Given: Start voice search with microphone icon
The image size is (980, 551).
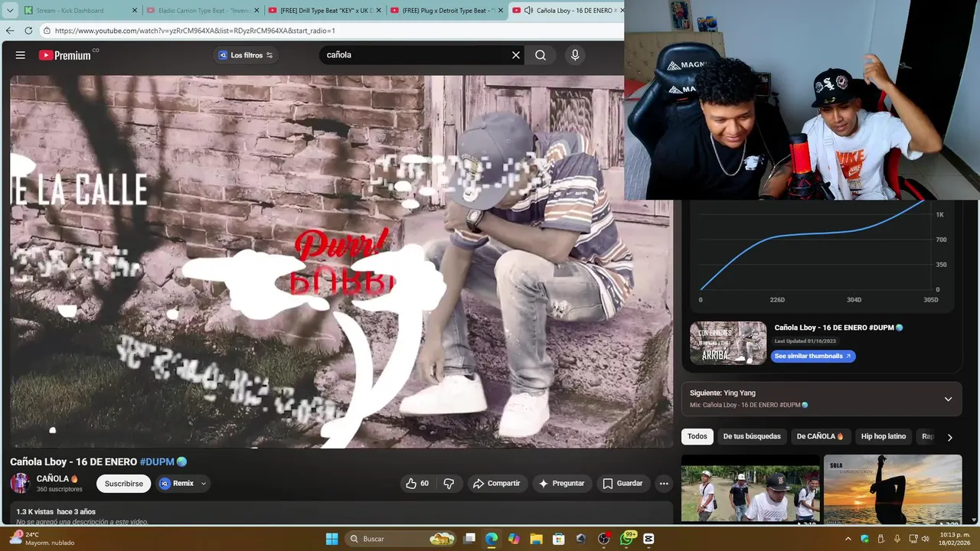Looking at the screenshot, I should [x=575, y=55].
